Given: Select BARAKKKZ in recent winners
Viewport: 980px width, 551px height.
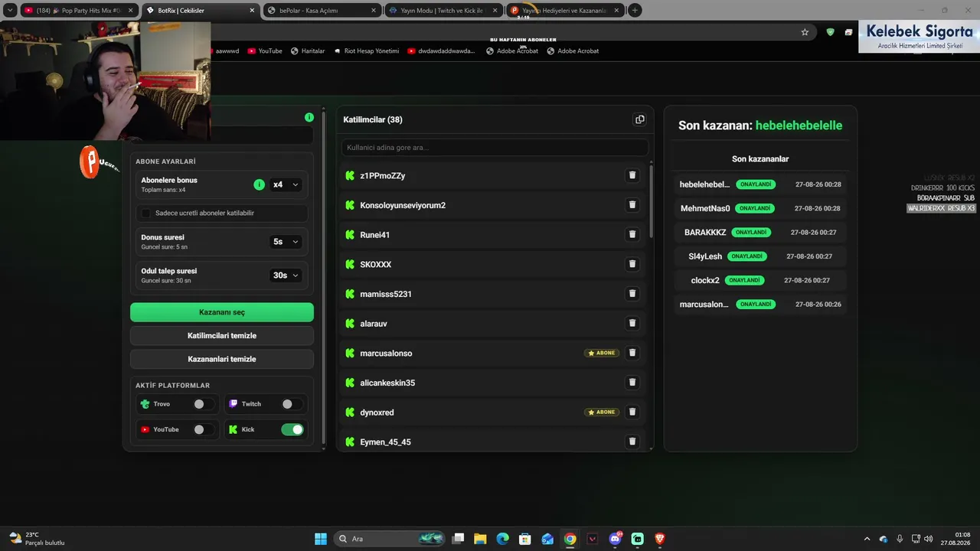Looking at the screenshot, I should [760, 233].
